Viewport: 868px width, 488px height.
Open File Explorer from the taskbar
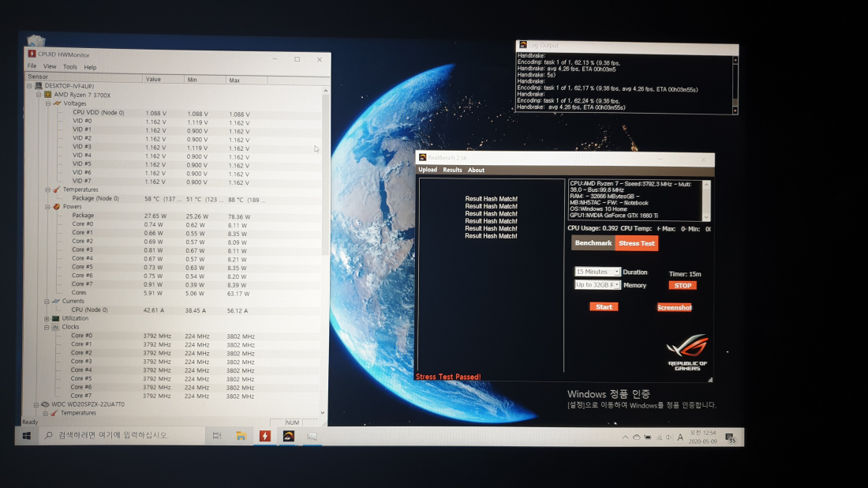[x=241, y=436]
